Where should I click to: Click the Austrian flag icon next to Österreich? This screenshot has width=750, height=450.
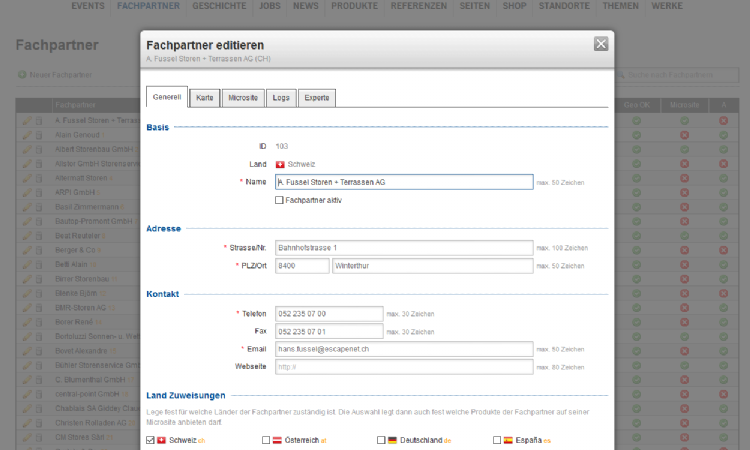tap(278, 440)
